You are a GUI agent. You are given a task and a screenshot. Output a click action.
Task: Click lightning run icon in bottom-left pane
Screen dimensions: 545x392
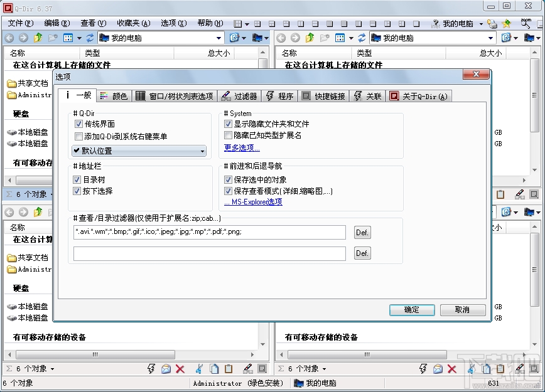151,369
